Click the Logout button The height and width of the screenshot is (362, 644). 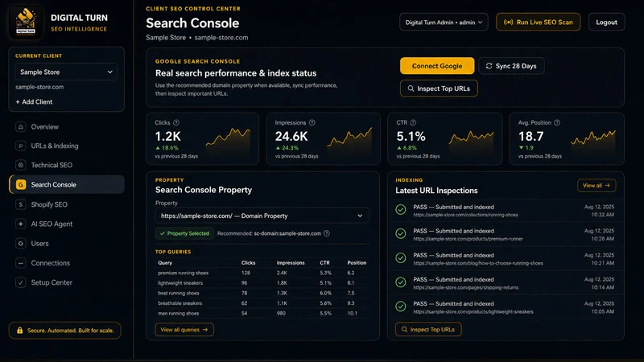coord(607,23)
